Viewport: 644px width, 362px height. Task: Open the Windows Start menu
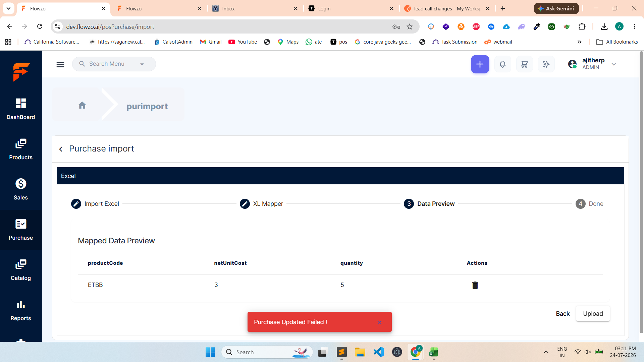[x=210, y=352]
